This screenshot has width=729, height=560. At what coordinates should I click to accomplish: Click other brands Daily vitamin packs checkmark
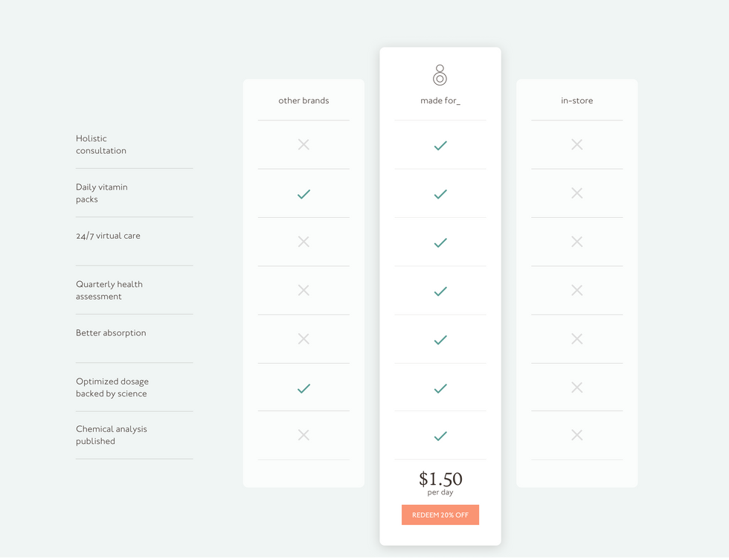[x=304, y=194]
